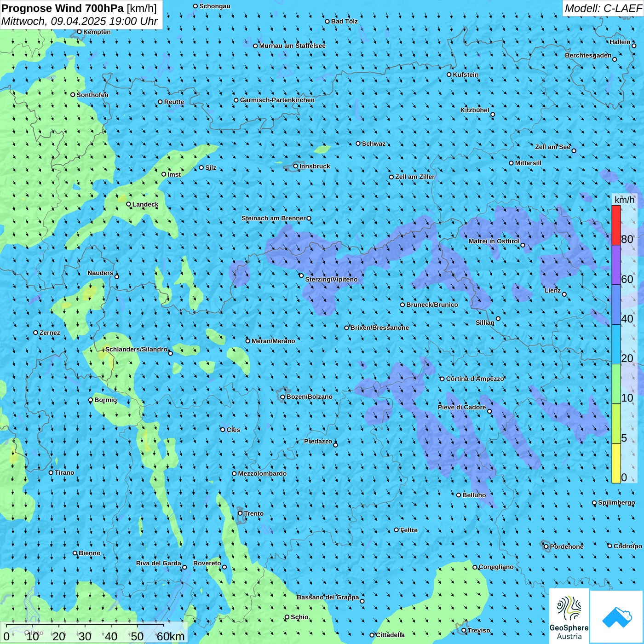Click the Kufstein location dot

449,75
